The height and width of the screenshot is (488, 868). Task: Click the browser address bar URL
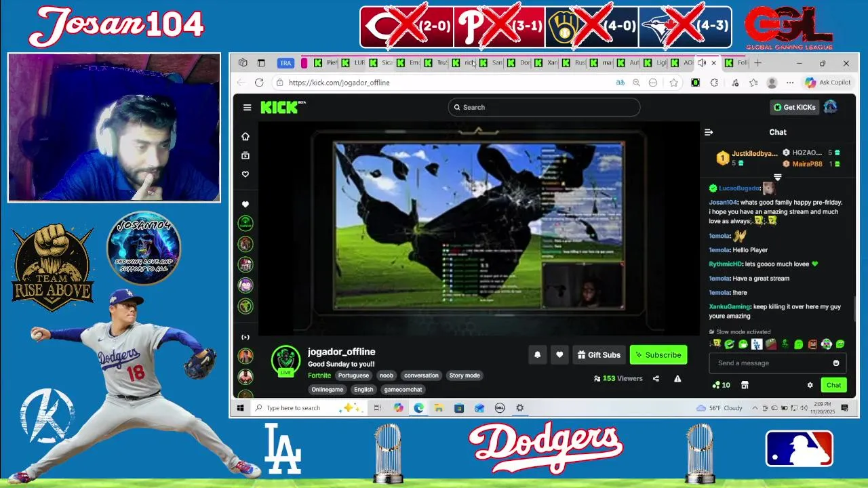(x=339, y=83)
